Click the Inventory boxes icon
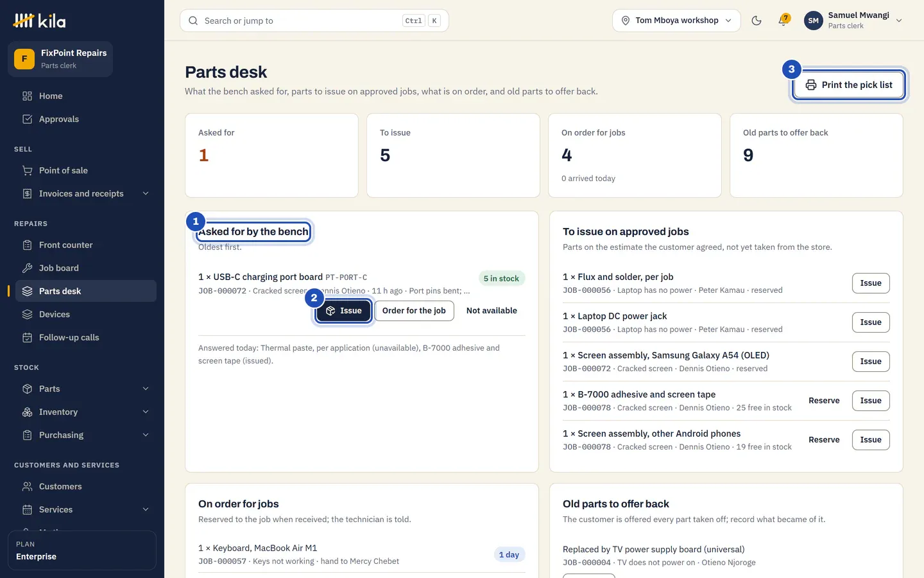The width and height of the screenshot is (924, 578). coord(27,412)
